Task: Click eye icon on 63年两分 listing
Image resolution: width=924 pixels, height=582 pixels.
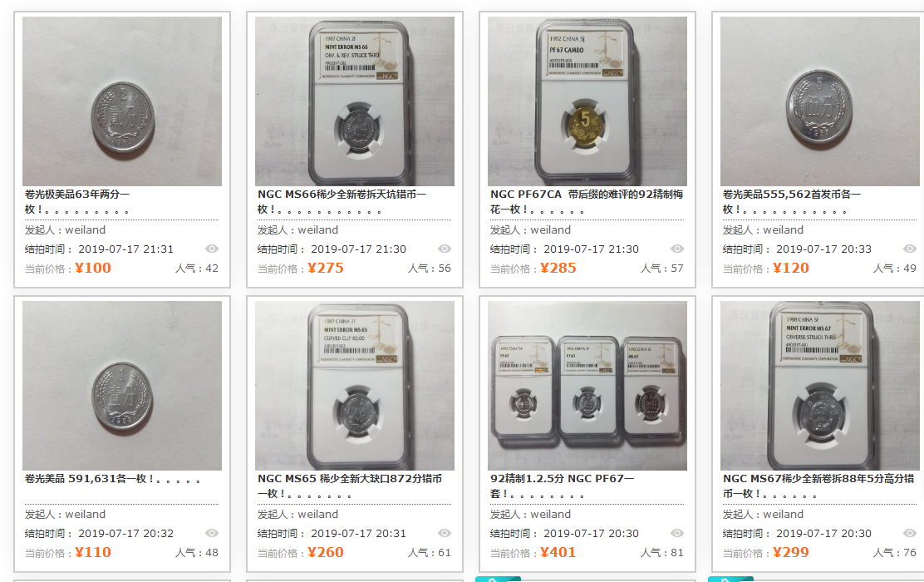Action: coord(212,249)
